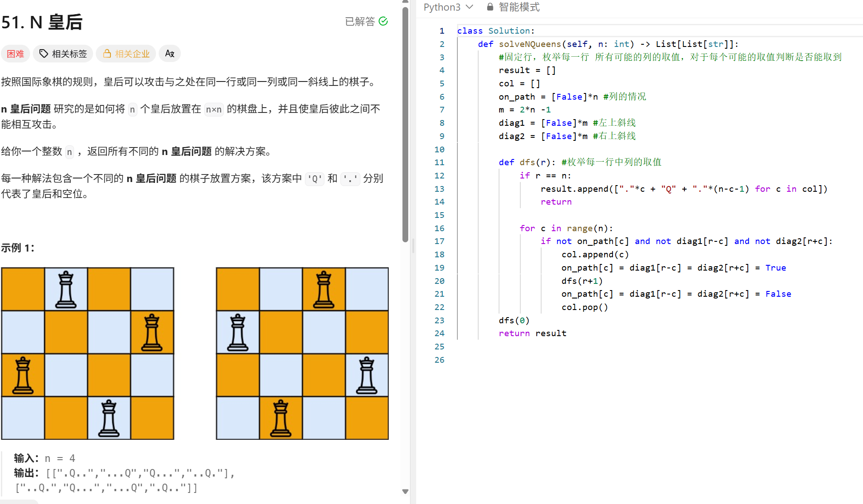
Task: Open the Python3 language dropdown
Action: [448, 7]
